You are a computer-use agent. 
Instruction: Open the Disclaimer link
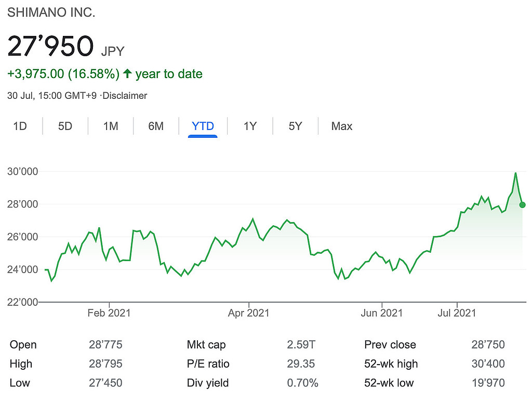[127, 96]
